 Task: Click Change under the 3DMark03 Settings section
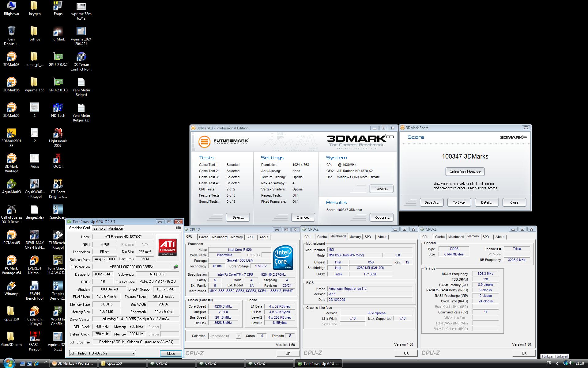click(303, 217)
